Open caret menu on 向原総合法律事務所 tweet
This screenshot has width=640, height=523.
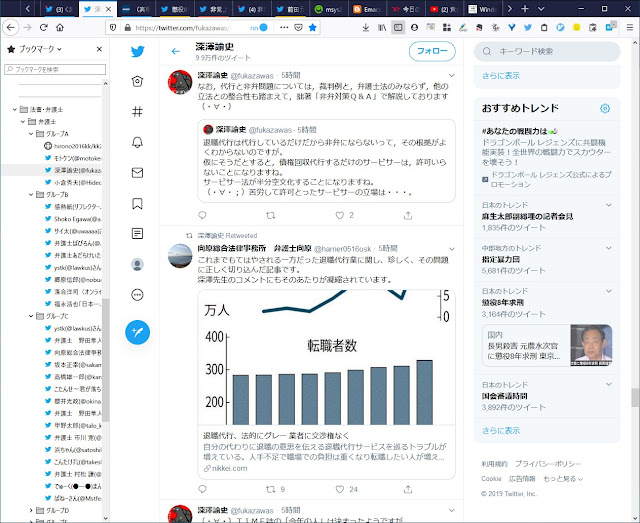coord(451,249)
